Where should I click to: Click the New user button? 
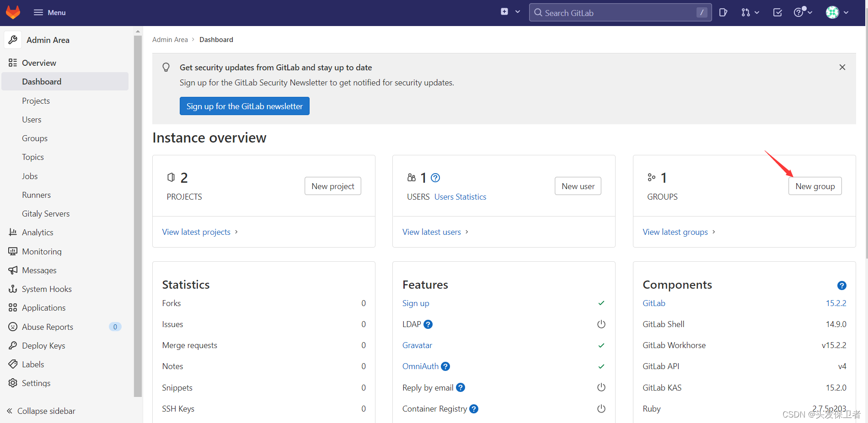click(x=578, y=186)
